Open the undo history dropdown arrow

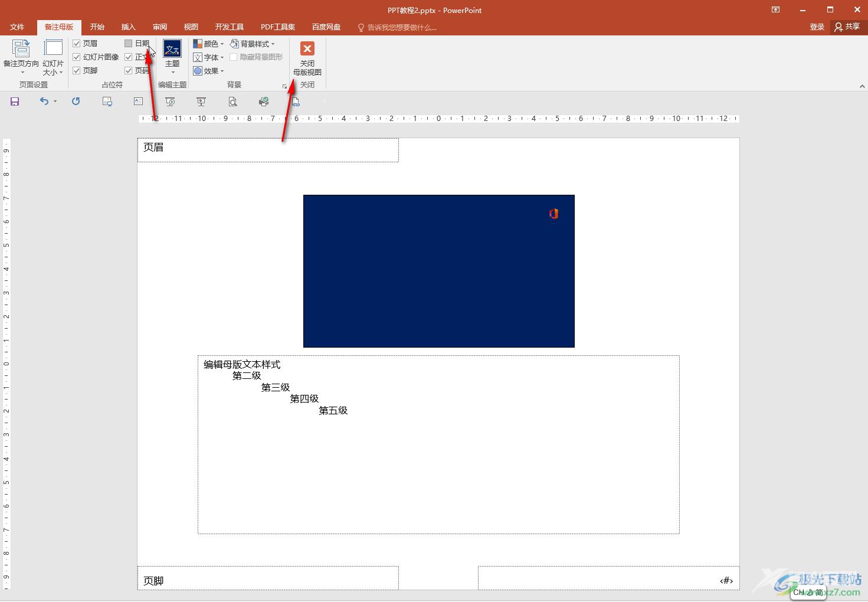click(55, 102)
